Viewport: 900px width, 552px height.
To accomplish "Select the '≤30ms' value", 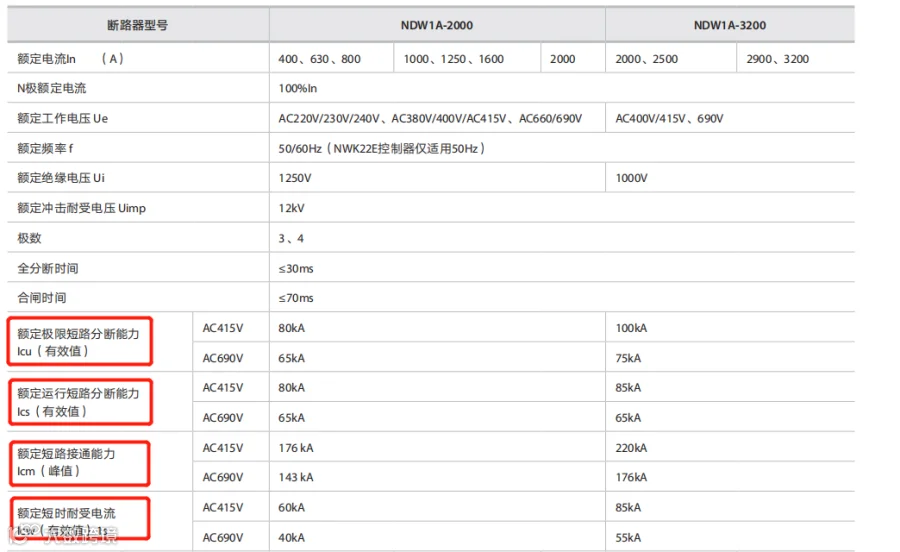I will pos(296,269).
